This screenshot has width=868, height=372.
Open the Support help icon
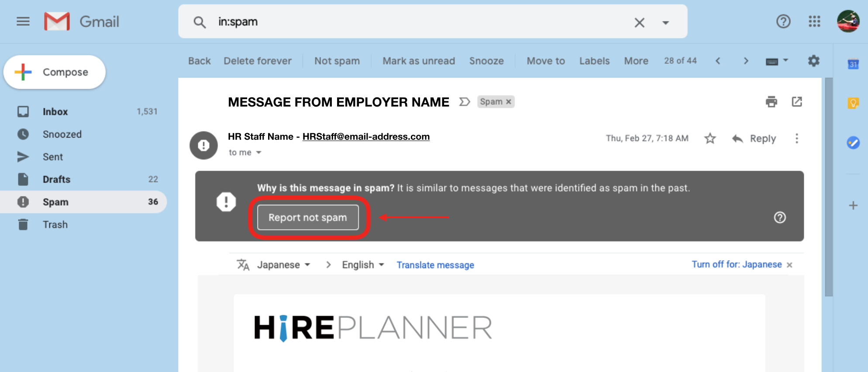click(783, 21)
